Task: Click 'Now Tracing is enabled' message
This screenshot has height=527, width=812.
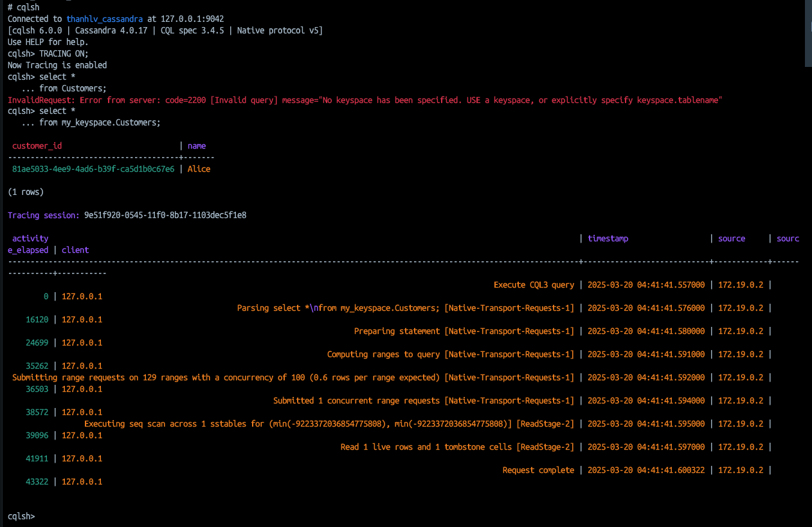Action: 57,66
